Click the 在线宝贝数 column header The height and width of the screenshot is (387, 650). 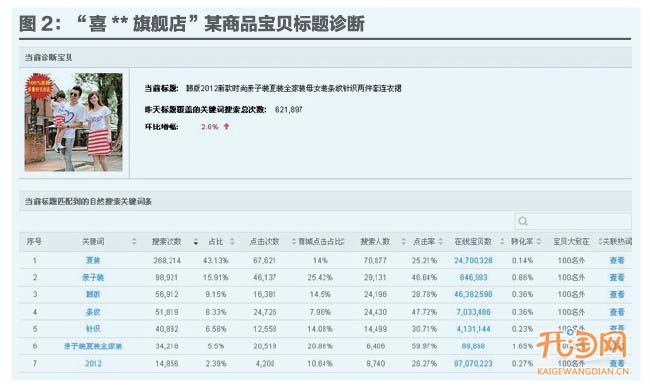point(473,242)
